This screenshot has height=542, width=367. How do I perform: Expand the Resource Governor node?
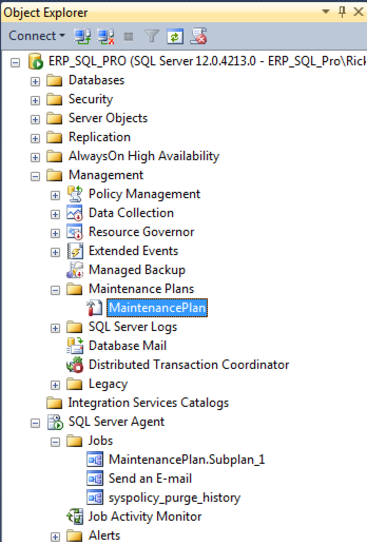55,234
